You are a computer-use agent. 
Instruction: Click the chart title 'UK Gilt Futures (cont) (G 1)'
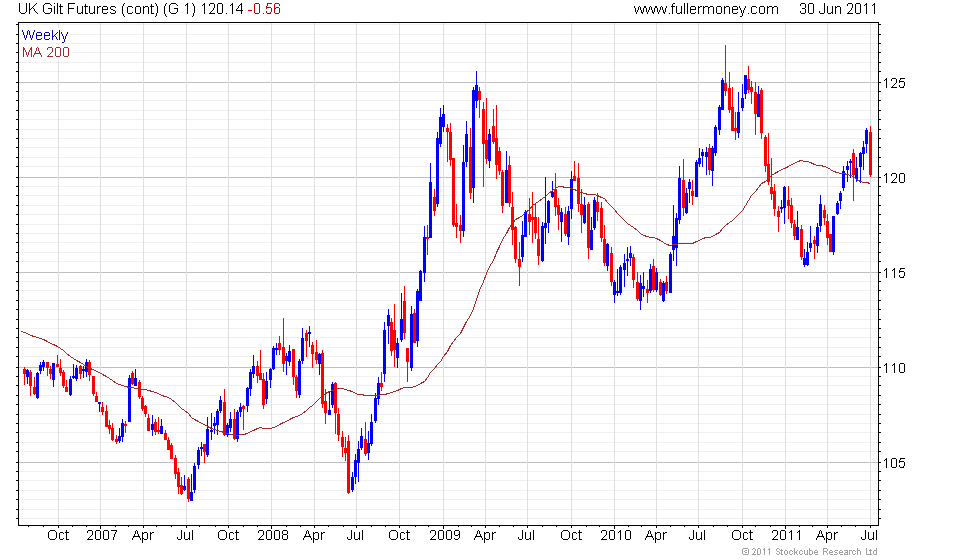coord(107,9)
